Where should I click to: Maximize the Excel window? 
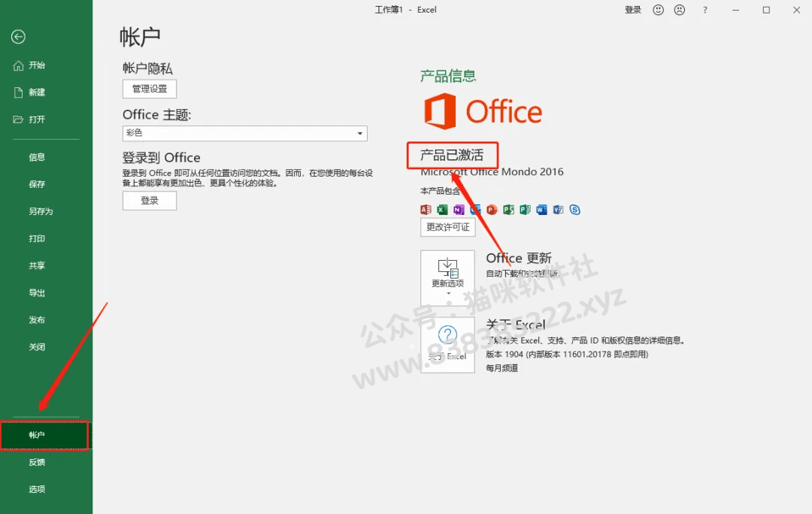click(766, 10)
